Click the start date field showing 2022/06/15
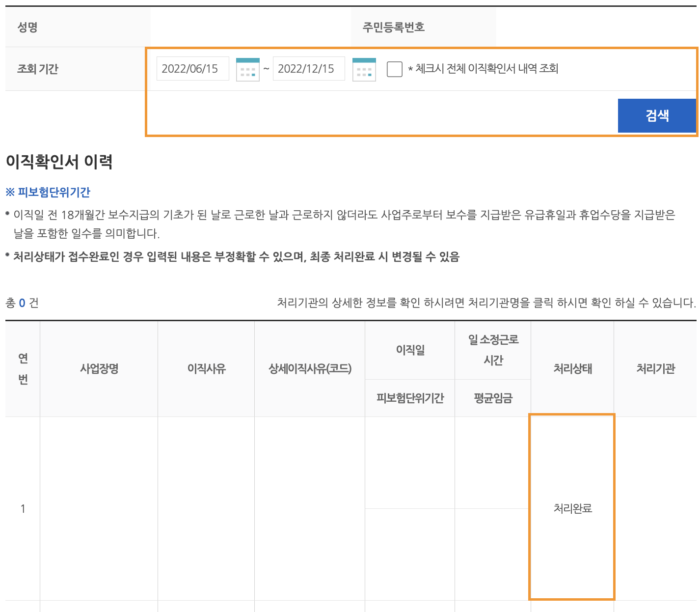This screenshot has width=700, height=612. (x=192, y=69)
